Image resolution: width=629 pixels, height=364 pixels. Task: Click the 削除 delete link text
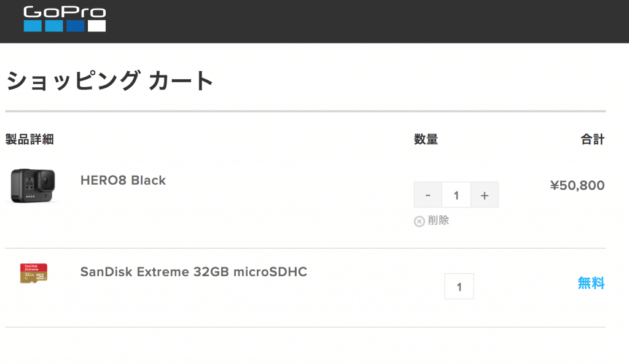tap(439, 220)
